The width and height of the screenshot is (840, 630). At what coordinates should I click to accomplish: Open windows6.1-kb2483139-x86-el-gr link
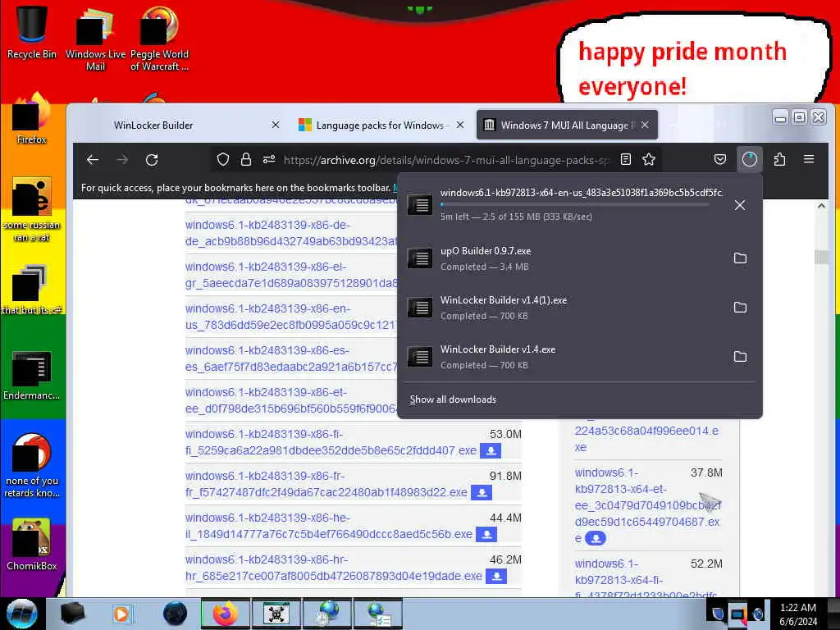[292, 275]
